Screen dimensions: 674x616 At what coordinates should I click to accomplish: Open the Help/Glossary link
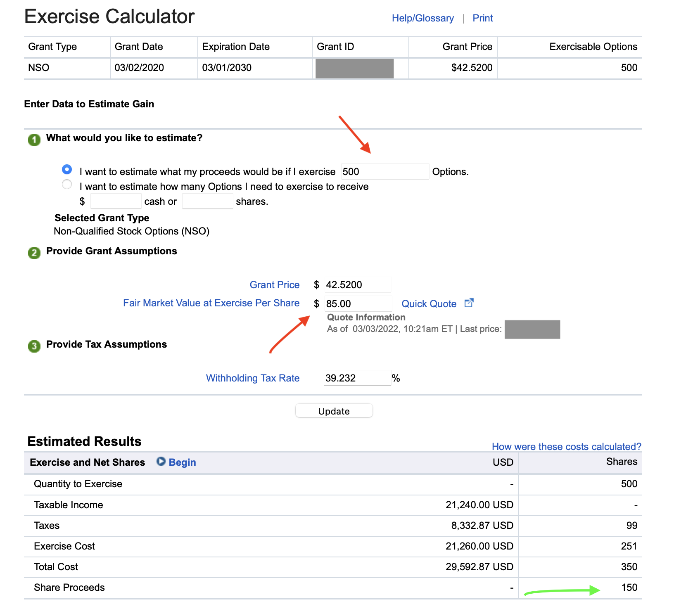pyautogui.click(x=422, y=18)
